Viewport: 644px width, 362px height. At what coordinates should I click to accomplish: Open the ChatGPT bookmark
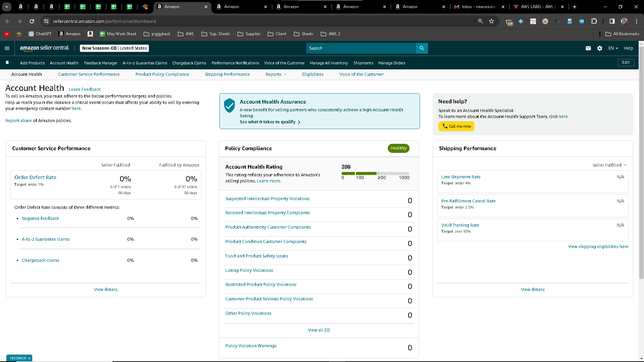(40, 34)
